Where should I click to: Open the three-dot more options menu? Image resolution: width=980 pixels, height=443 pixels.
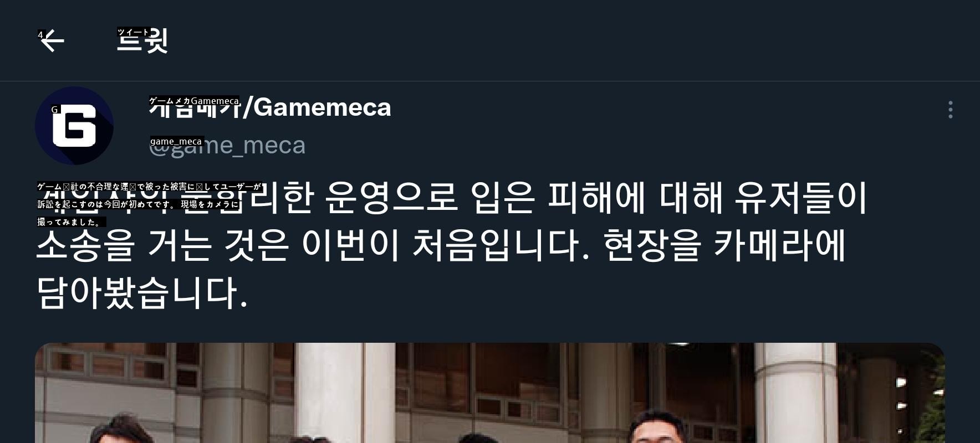click(951, 110)
